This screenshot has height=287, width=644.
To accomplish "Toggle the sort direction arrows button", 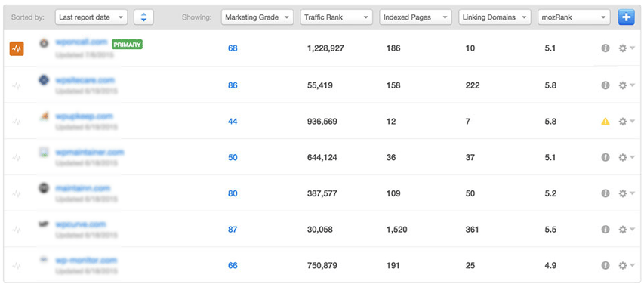I will click(143, 17).
